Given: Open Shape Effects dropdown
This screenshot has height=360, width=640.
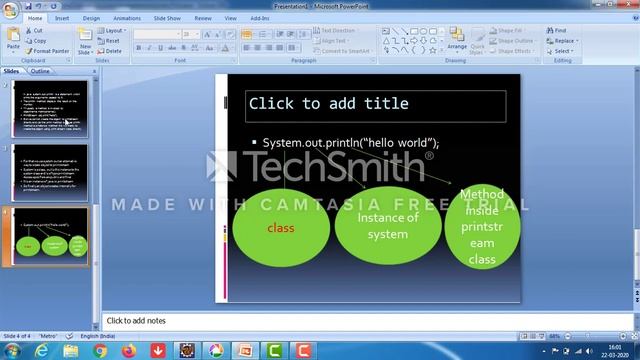Looking at the screenshot, I should (x=511, y=51).
